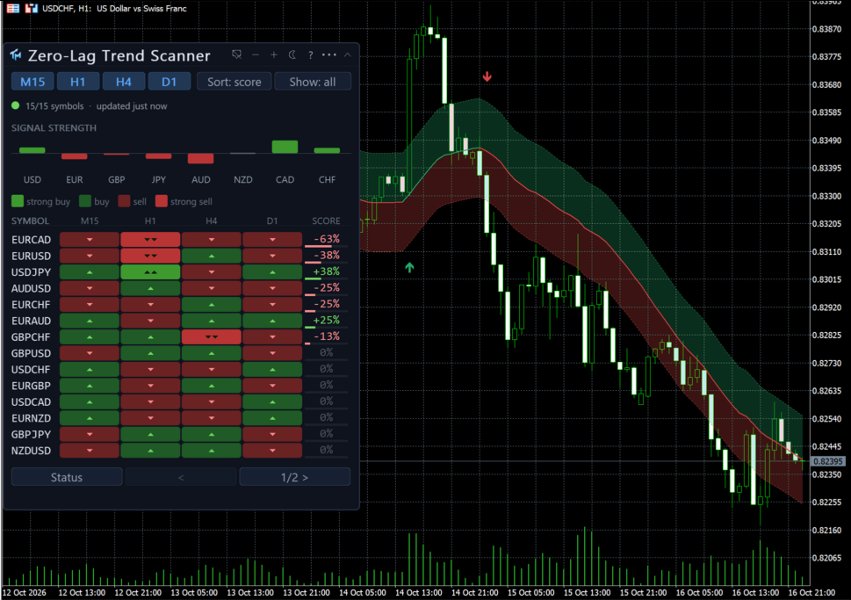The image size is (851, 600).
Task: Select the EURUSD symbol row
Action: (180, 256)
